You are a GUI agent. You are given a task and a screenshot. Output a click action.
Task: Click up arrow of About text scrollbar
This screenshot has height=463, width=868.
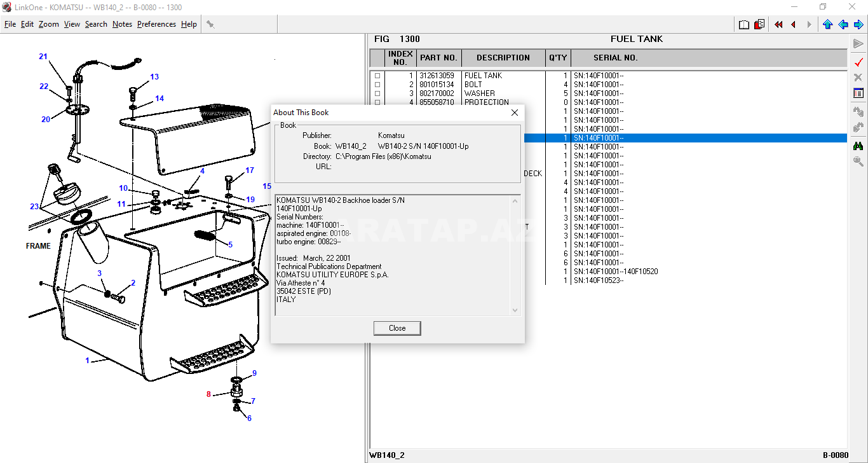(x=515, y=201)
